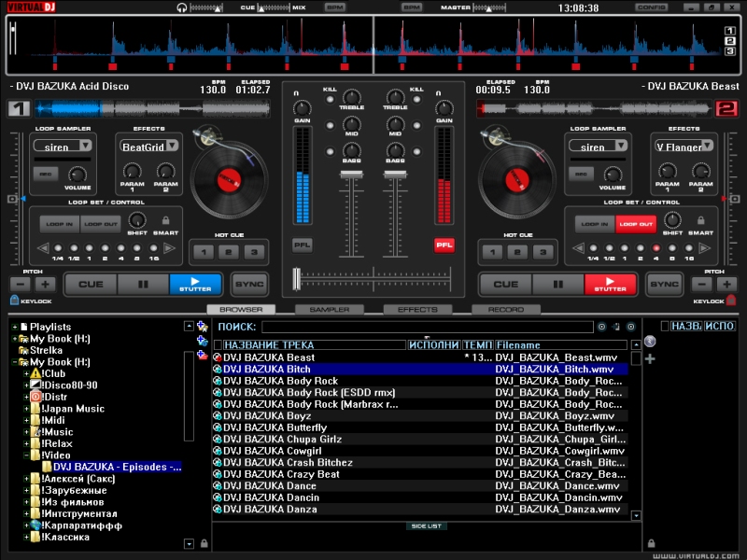Expand the !Club folder
747x560 pixels.
click(x=26, y=374)
